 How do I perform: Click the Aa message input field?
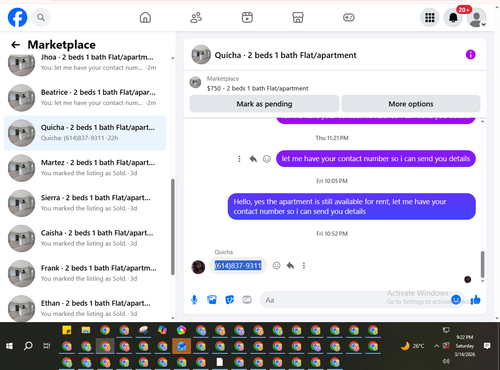point(355,300)
